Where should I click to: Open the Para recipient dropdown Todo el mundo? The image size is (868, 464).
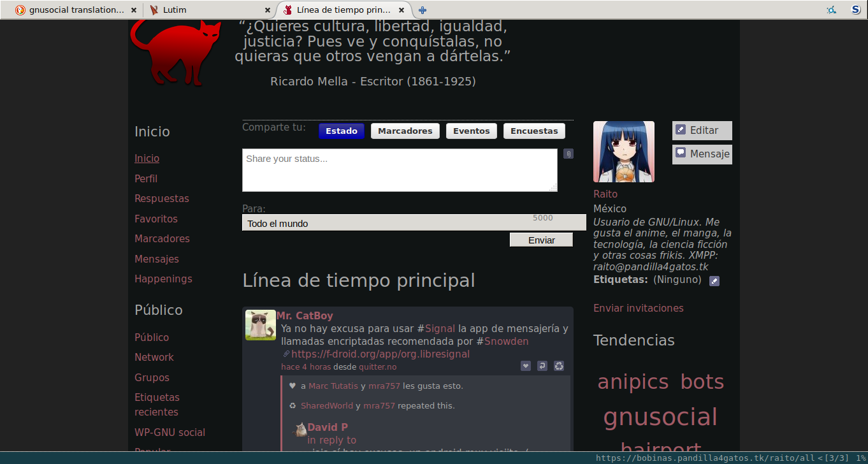point(414,222)
